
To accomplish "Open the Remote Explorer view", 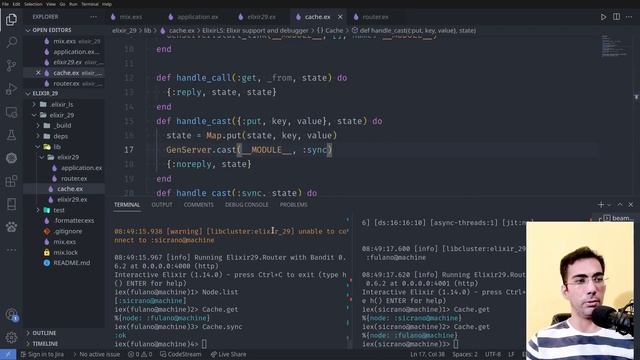I will (11, 112).
